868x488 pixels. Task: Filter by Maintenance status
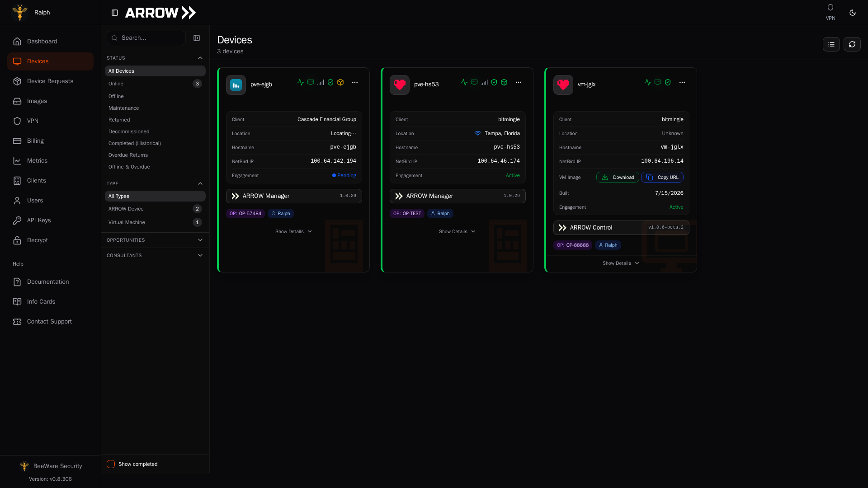tap(155, 108)
